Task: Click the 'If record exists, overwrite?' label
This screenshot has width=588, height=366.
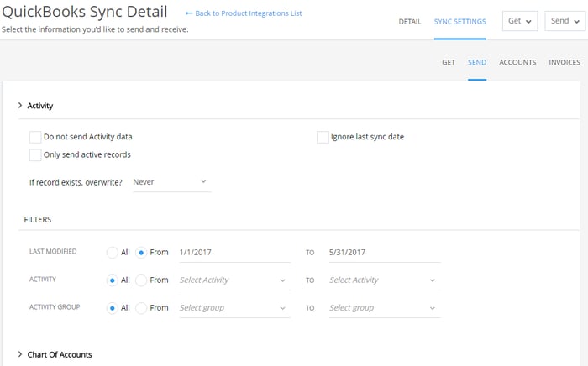Action: (x=76, y=182)
